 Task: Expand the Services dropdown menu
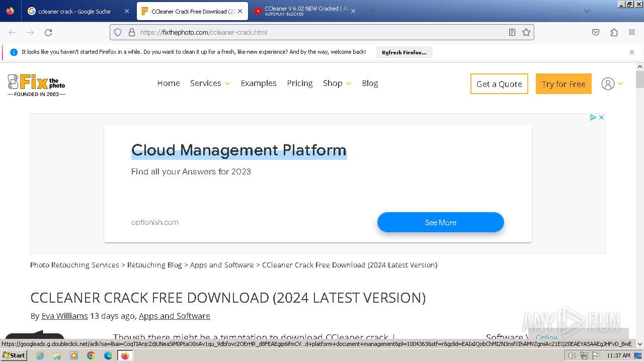tap(210, 83)
